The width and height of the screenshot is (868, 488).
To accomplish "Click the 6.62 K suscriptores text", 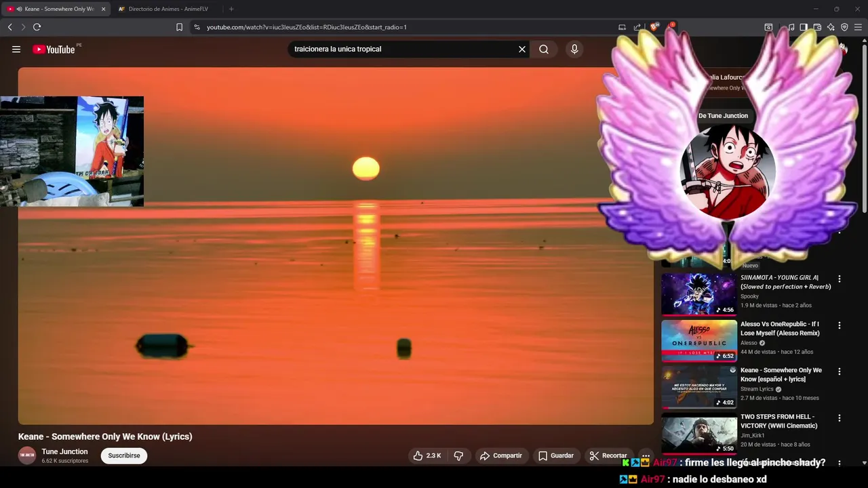I will pos(65,461).
